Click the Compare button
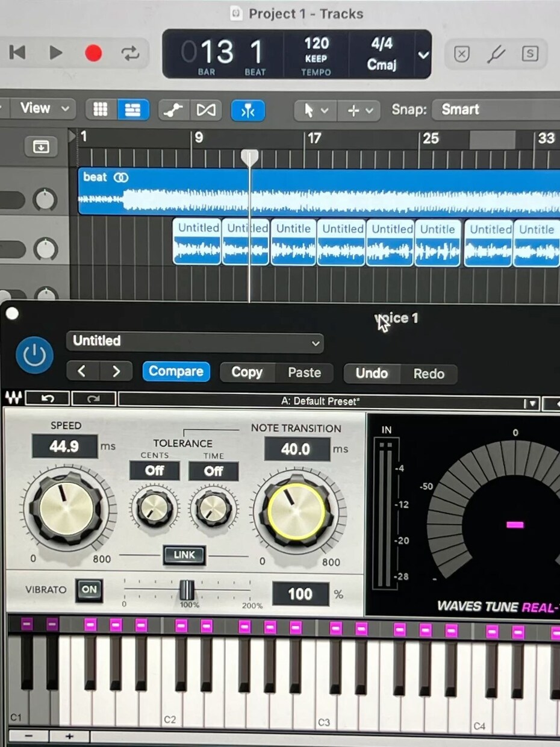Viewport: 560px width, 747px height. pyautogui.click(x=176, y=372)
